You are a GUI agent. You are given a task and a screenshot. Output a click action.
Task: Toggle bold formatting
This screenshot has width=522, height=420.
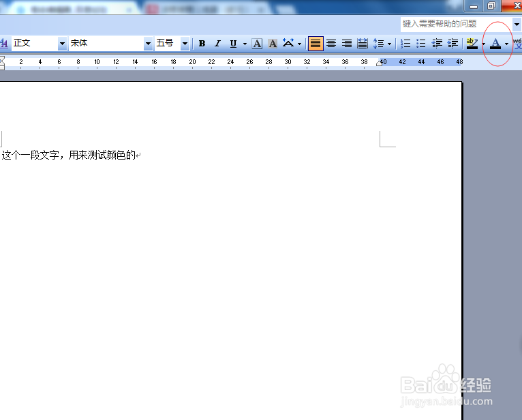coord(202,44)
